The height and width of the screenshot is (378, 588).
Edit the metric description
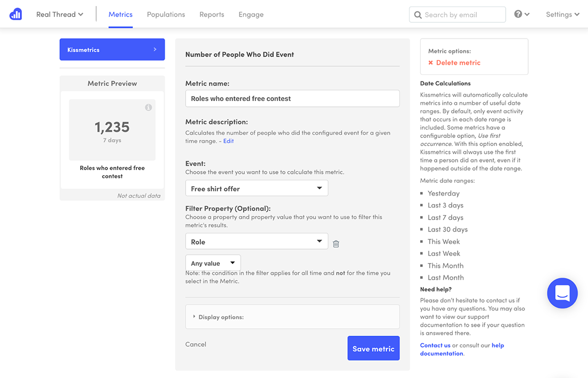[228, 141]
